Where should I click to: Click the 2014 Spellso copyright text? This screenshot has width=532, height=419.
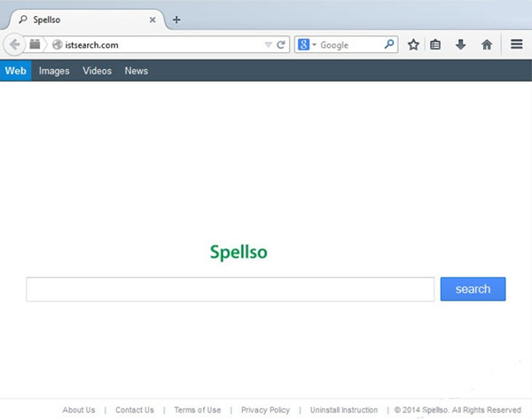point(458,410)
